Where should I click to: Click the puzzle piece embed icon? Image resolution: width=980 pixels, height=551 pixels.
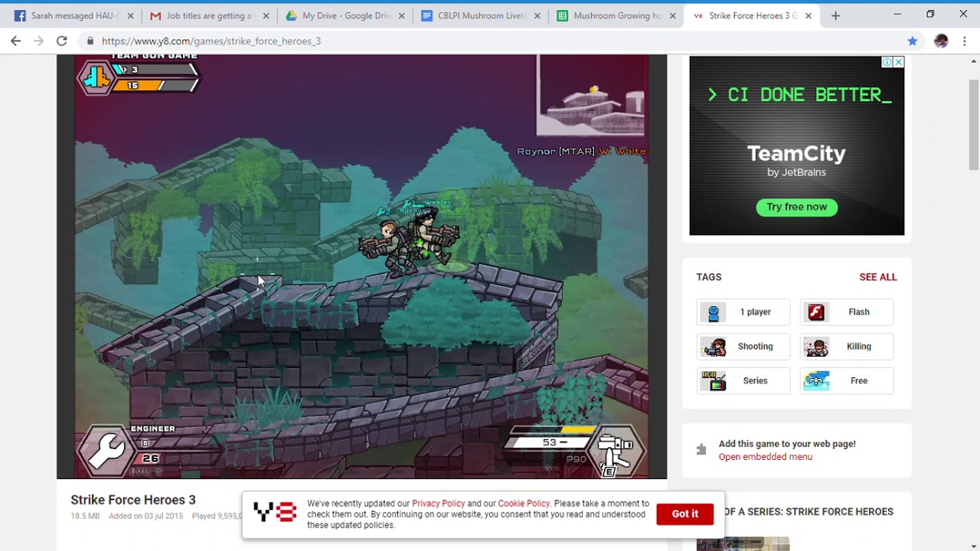click(x=701, y=450)
